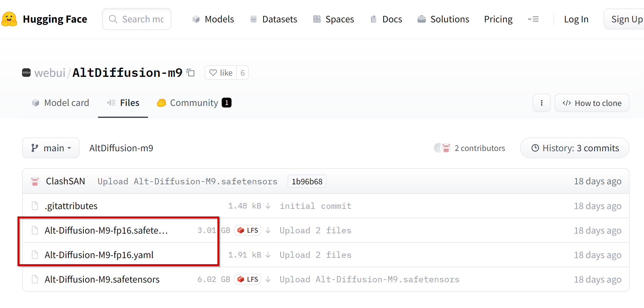This screenshot has height=308, width=644.
Task: Open the main branch dropdown
Action: click(x=51, y=148)
